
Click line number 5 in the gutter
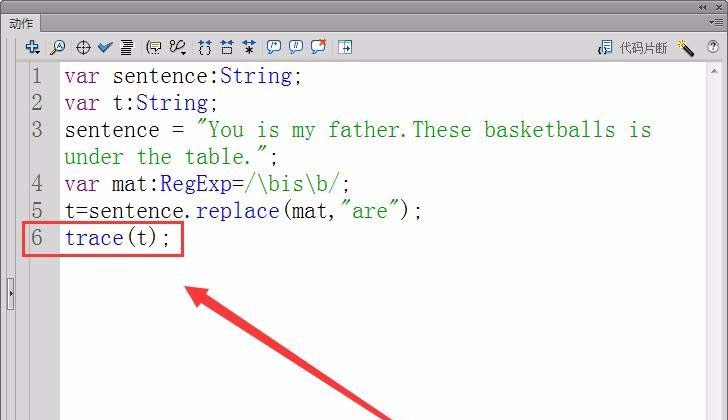(x=37, y=211)
